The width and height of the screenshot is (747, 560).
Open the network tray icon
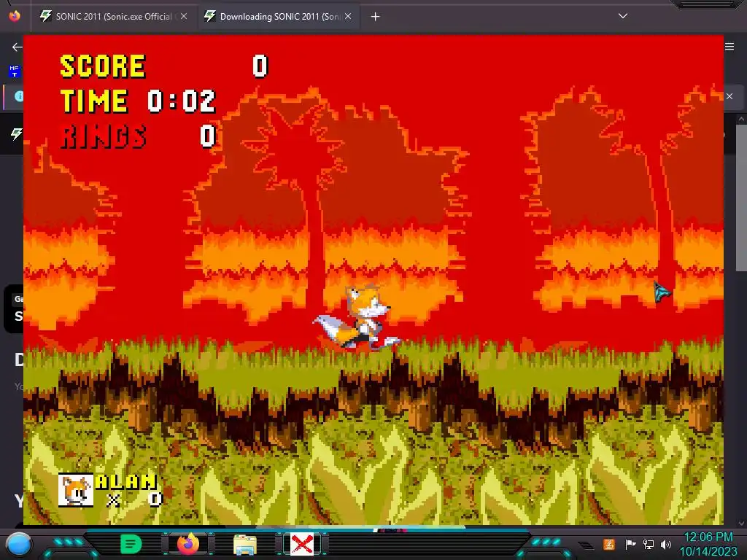(x=649, y=544)
